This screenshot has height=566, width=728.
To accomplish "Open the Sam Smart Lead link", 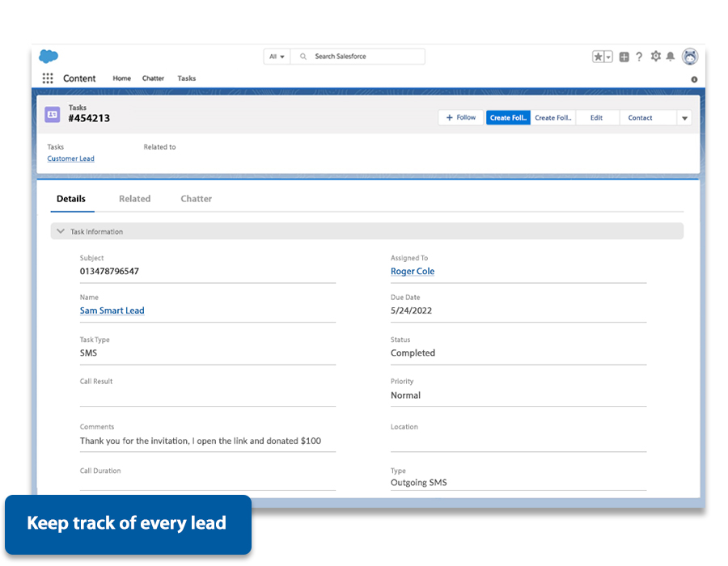I will (112, 310).
